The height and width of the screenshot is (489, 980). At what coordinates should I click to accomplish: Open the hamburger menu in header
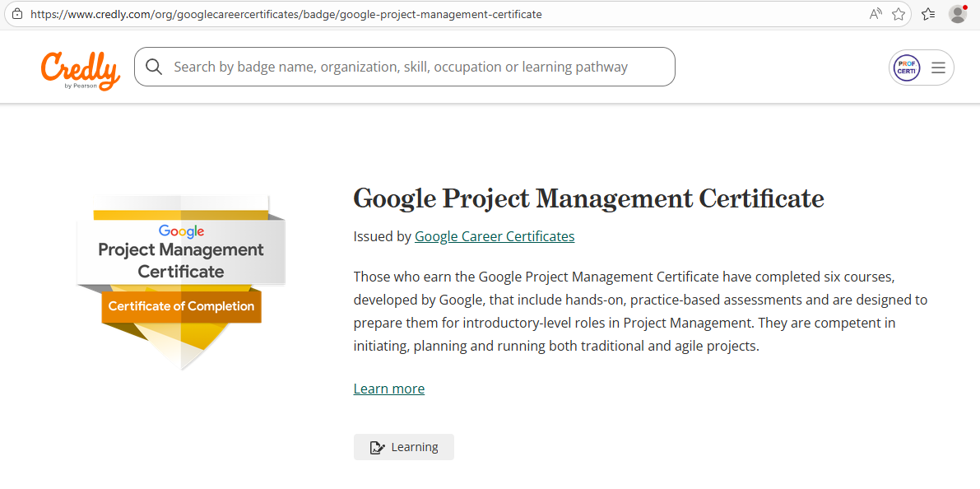pos(938,68)
